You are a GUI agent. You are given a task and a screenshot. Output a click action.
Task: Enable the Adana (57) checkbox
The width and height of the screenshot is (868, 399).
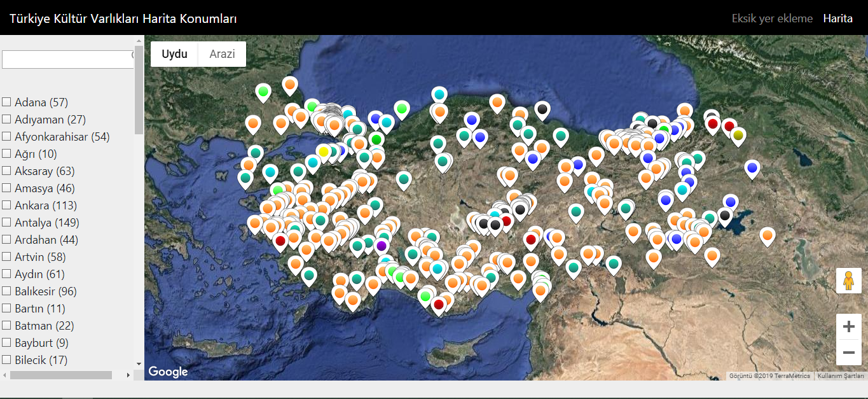(x=6, y=102)
